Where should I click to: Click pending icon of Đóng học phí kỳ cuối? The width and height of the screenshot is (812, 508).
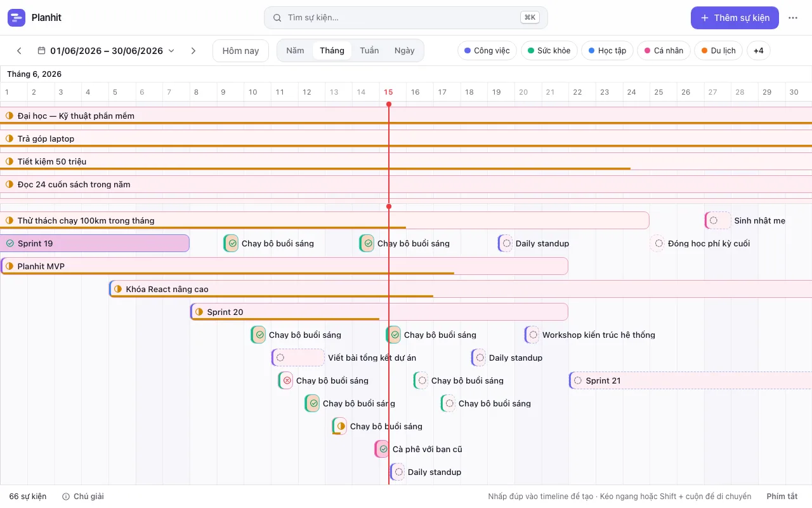(659, 243)
